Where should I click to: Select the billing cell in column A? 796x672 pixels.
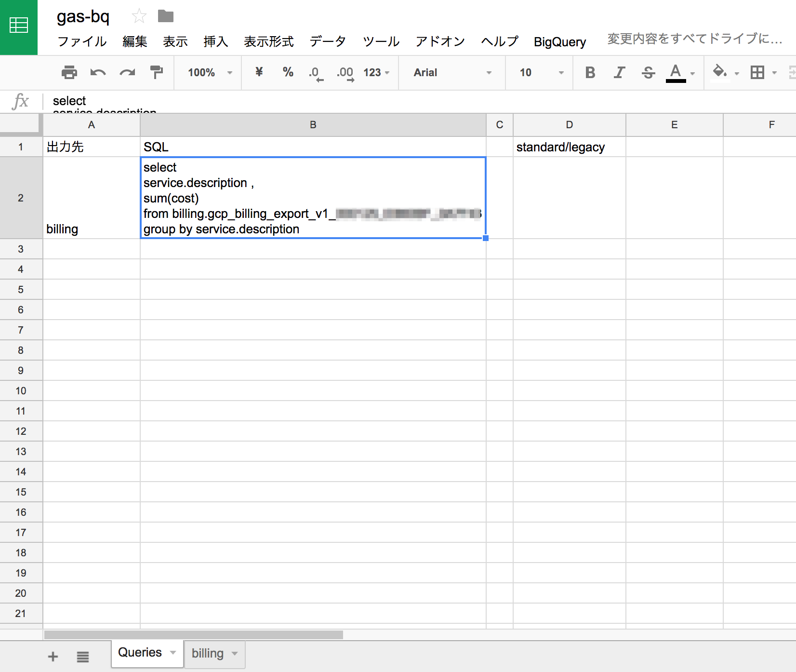click(x=92, y=198)
